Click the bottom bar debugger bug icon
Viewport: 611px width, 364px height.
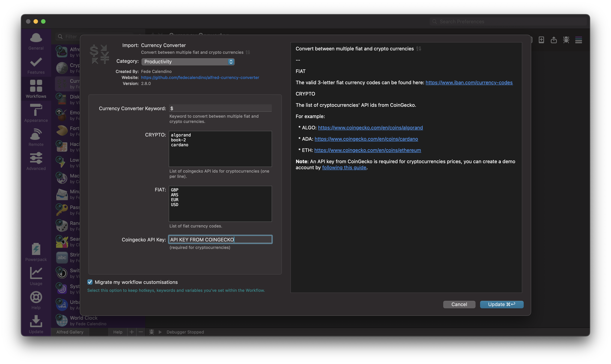tap(152, 332)
